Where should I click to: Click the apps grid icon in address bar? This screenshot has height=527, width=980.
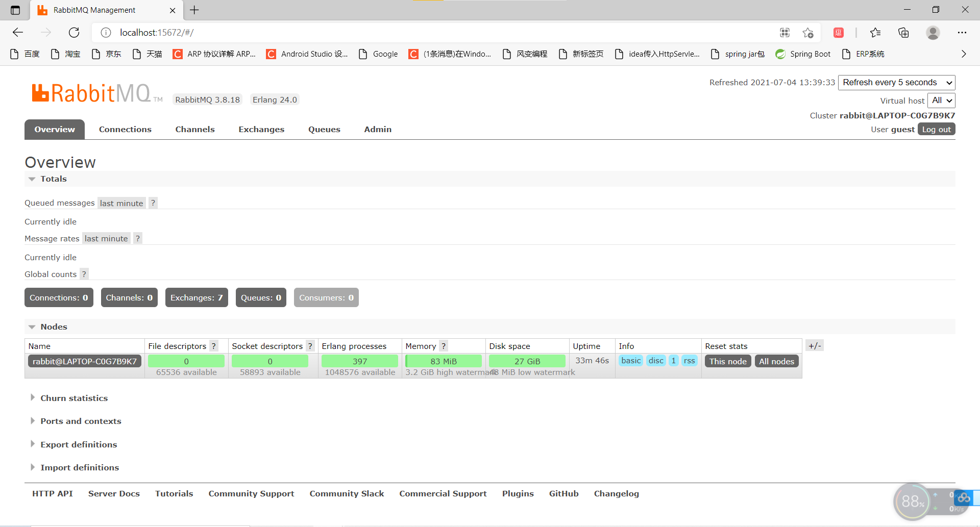click(785, 33)
